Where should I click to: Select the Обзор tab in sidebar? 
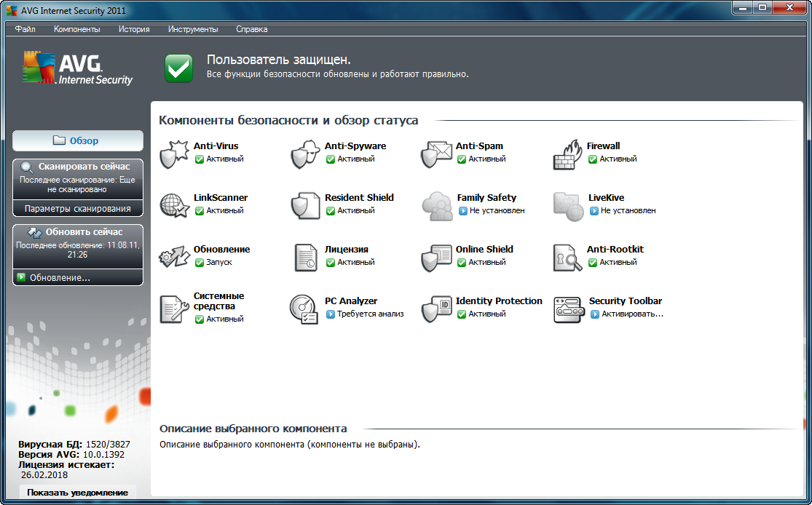point(78,140)
